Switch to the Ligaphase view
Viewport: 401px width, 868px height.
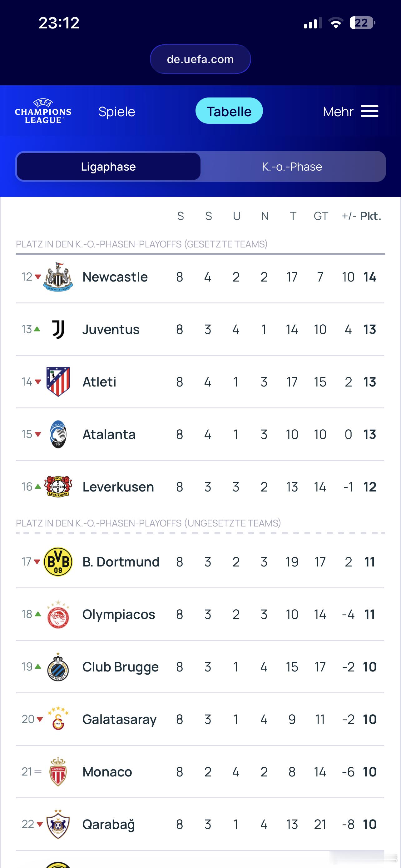[x=108, y=167]
